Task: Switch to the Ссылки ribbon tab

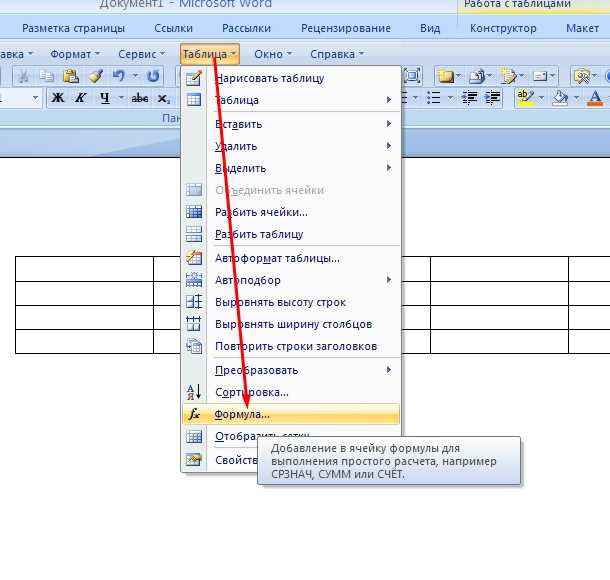Action: click(x=174, y=28)
